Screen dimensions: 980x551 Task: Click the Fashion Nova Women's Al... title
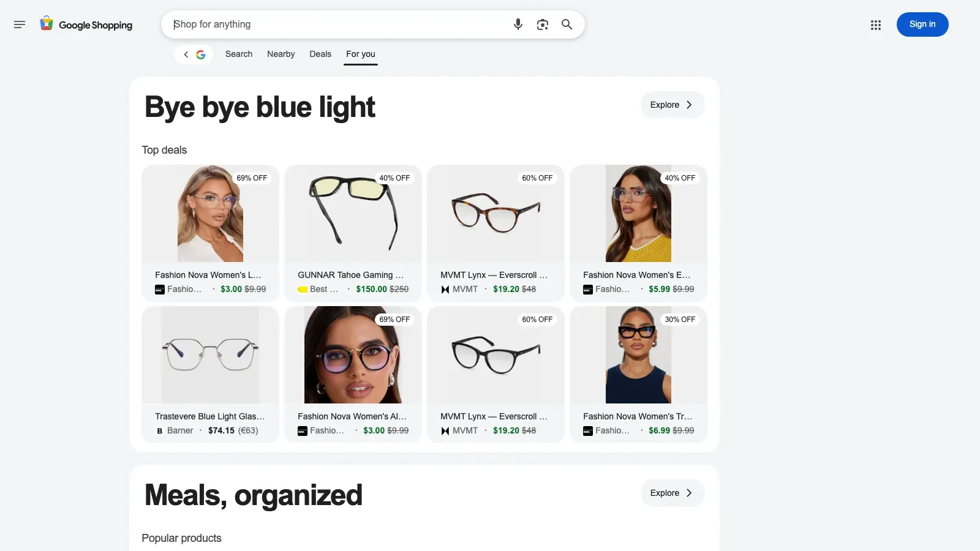352,417
